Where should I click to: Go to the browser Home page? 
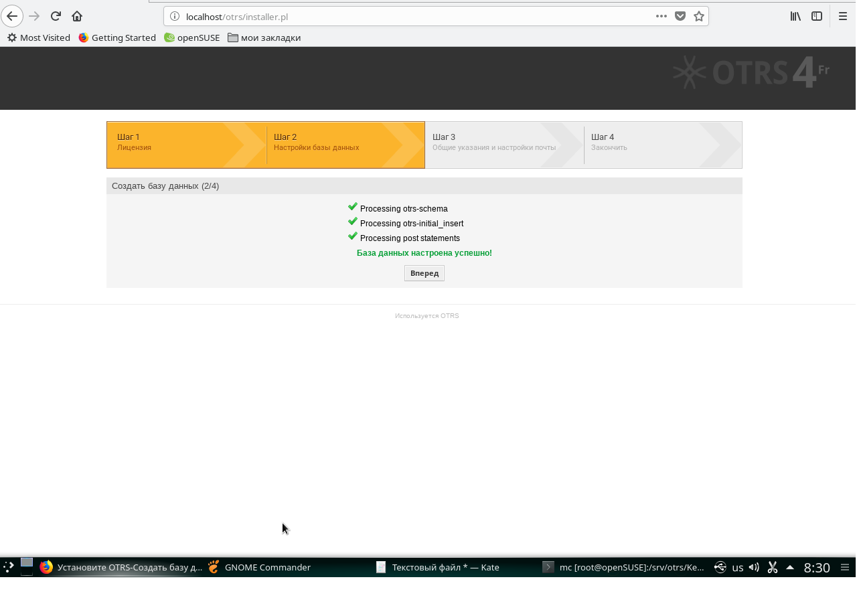[77, 16]
